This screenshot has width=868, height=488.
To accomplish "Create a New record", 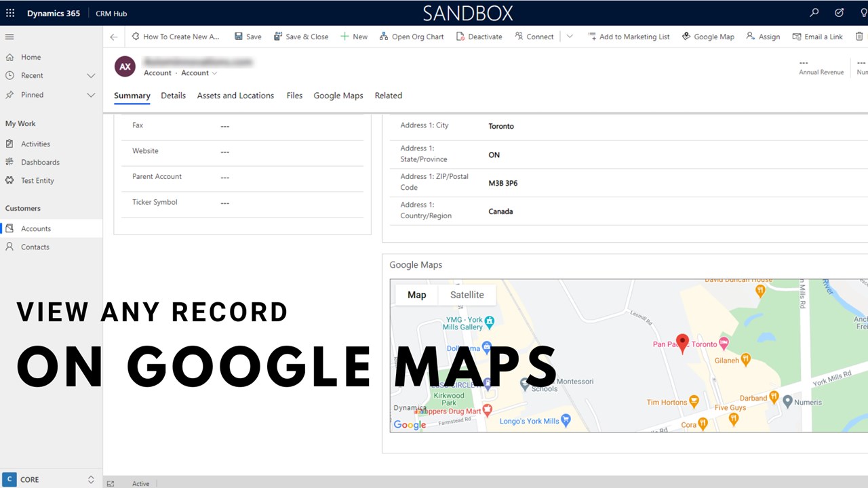I will coord(354,37).
